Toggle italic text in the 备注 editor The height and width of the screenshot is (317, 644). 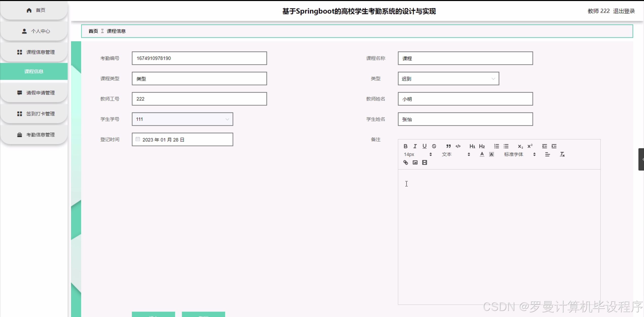coord(415,146)
